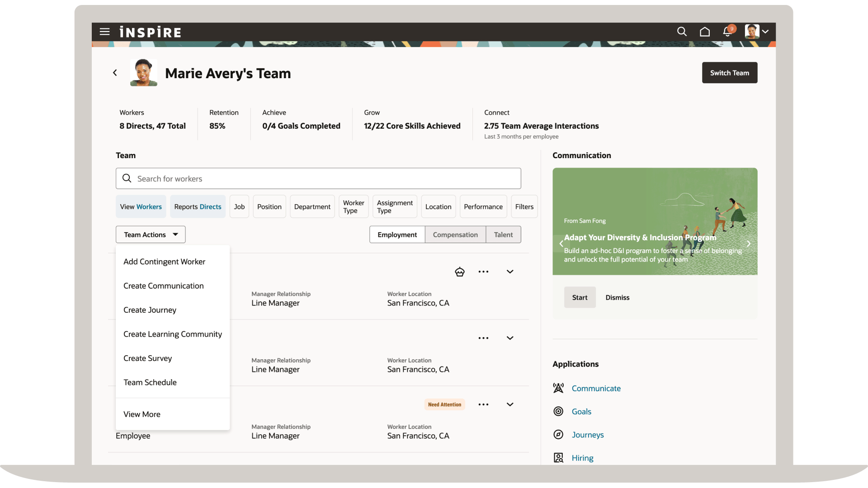This screenshot has height=488, width=868.
Task: Open the hamburger navigation menu
Action: click(x=104, y=32)
